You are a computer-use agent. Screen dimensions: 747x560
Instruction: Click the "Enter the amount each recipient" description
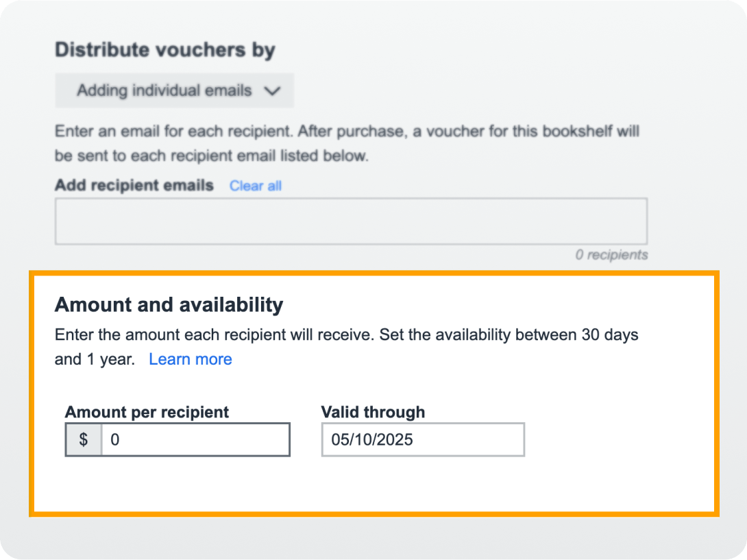346,335
